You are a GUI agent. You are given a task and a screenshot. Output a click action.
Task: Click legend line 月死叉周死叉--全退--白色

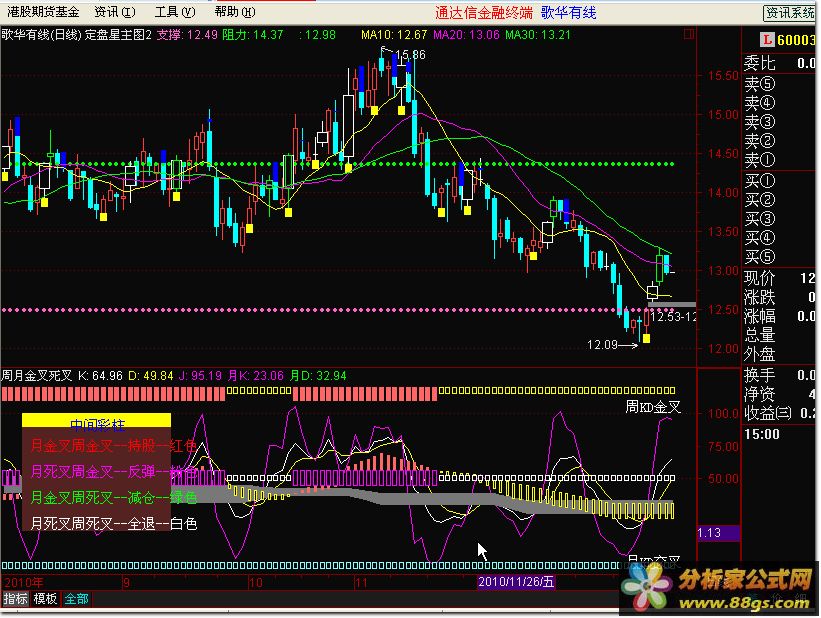point(113,523)
